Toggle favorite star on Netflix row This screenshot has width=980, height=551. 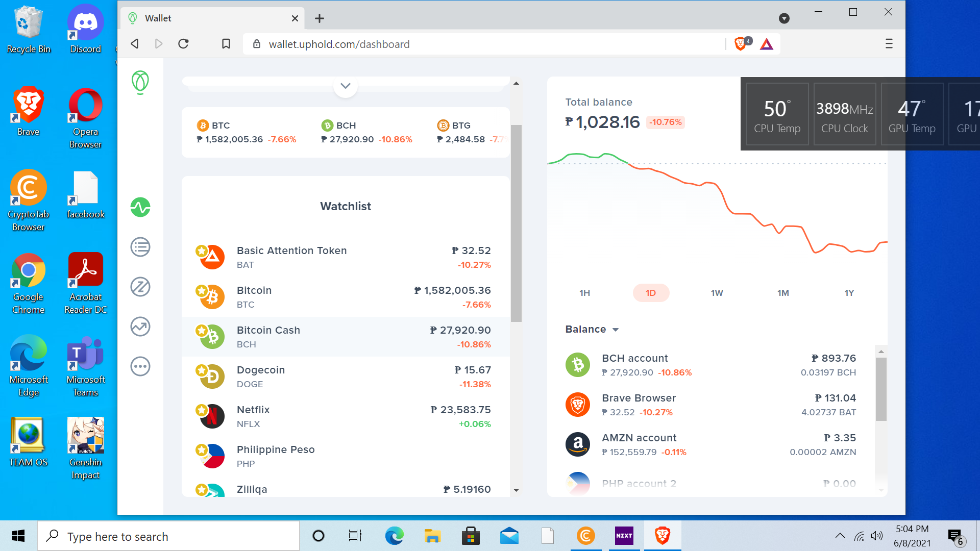202,410
